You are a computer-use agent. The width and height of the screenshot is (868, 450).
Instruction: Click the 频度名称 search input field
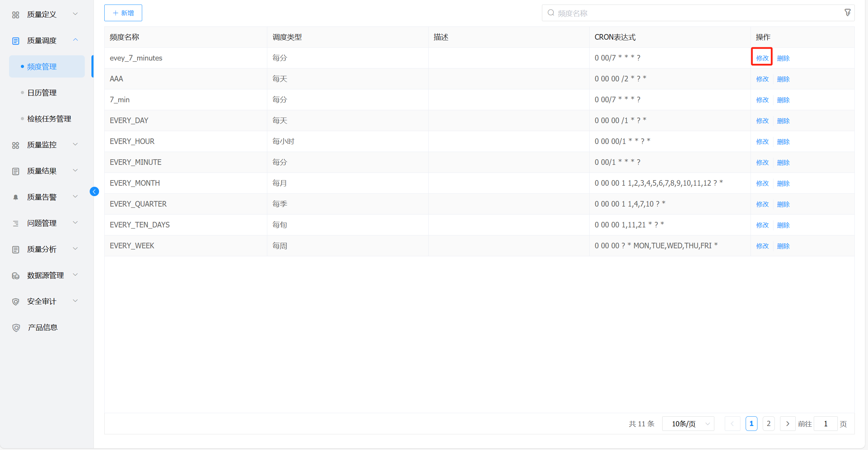695,13
